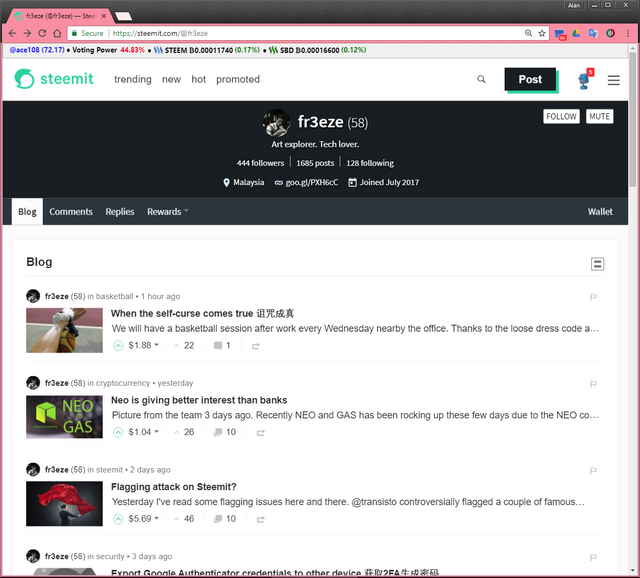Upvote the Flagging attack post

click(x=118, y=519)
